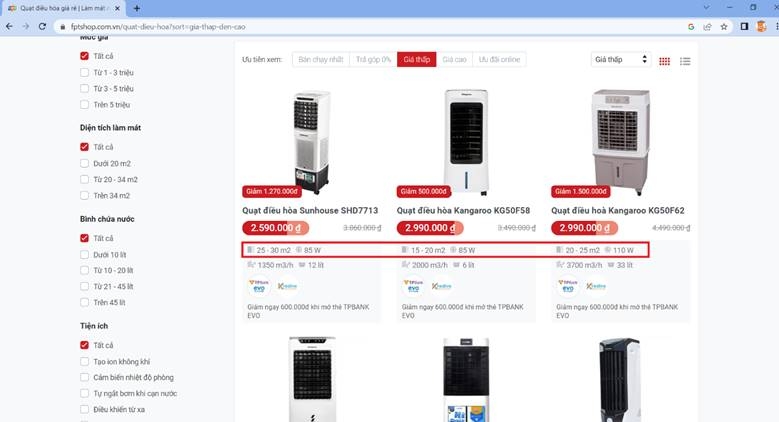This screenshot has width=779, height=422.
Task: Click TPBank EVO logo under Kangaroo KG50F62
Action: pos(568,286)
